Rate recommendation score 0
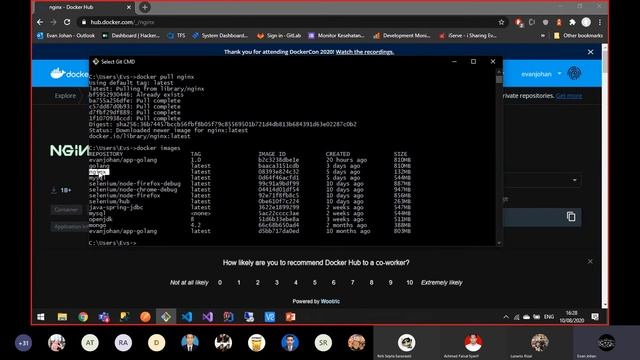640x360 pixels. (x=220, y=282)
